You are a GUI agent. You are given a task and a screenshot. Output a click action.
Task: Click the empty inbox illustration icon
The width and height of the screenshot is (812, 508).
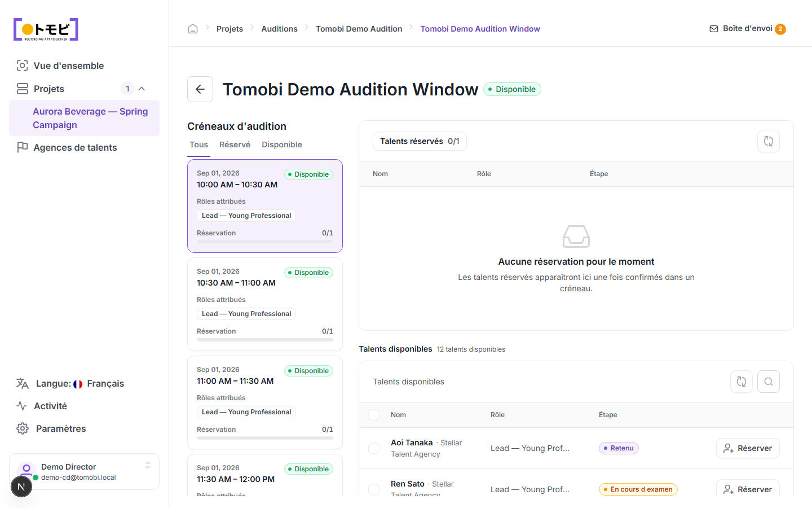click(576, 237)
